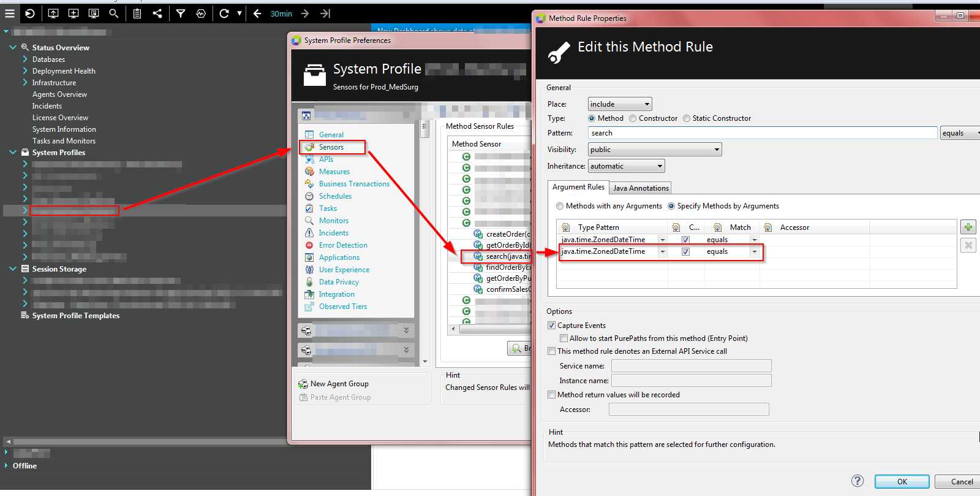Click the back arrow timeframe icon
980x496 pixels.
point(257,13)
